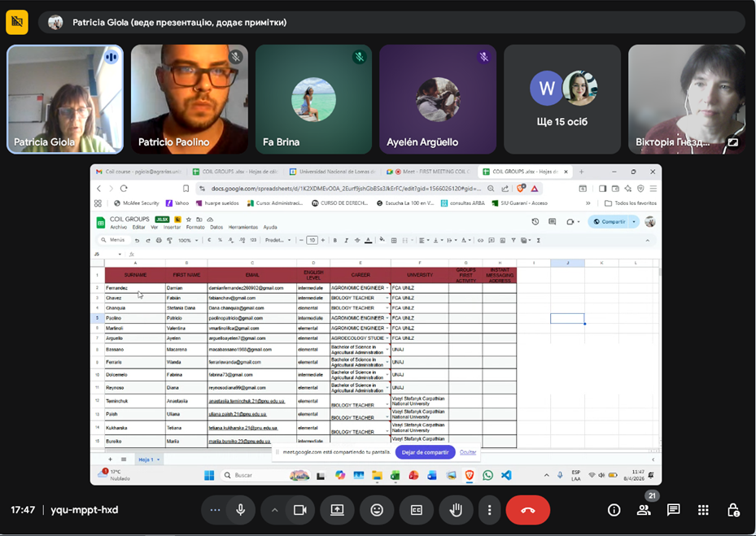Viewport: 756px width, 536px height.
Task: Leave the call with the red hang-up button
Action: [x=527, y=510]
